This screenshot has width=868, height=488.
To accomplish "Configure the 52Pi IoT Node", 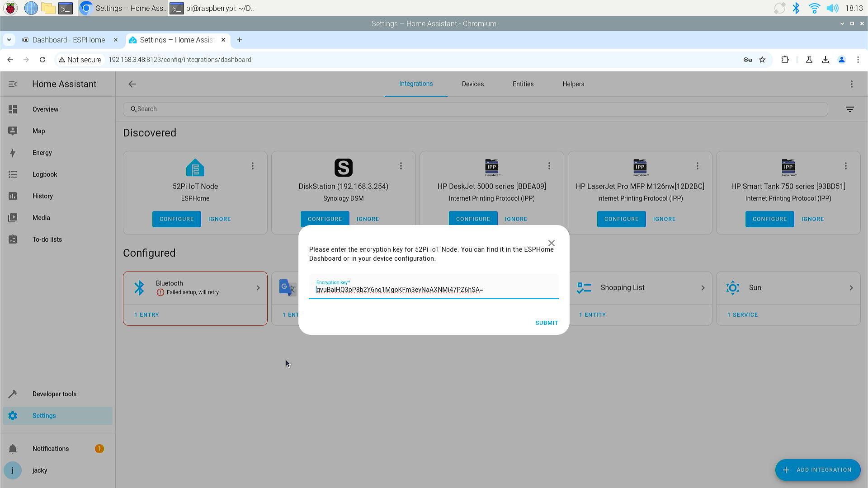I will pos(177,219).
